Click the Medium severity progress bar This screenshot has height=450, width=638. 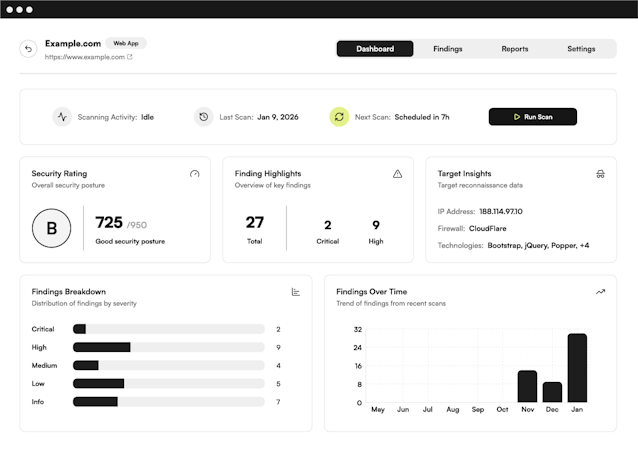click(x=168, y=365)
